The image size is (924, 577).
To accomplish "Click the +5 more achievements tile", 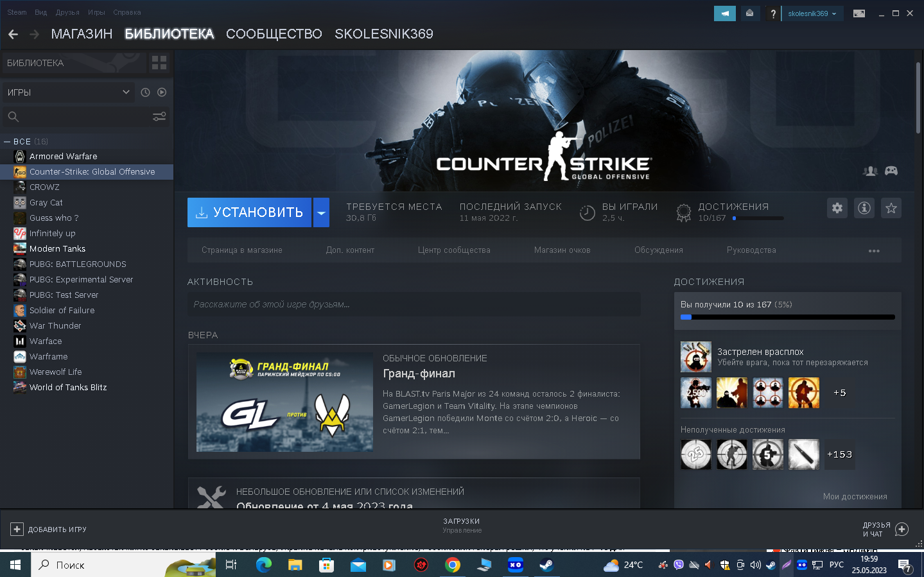I will click(x=840, y=393).
